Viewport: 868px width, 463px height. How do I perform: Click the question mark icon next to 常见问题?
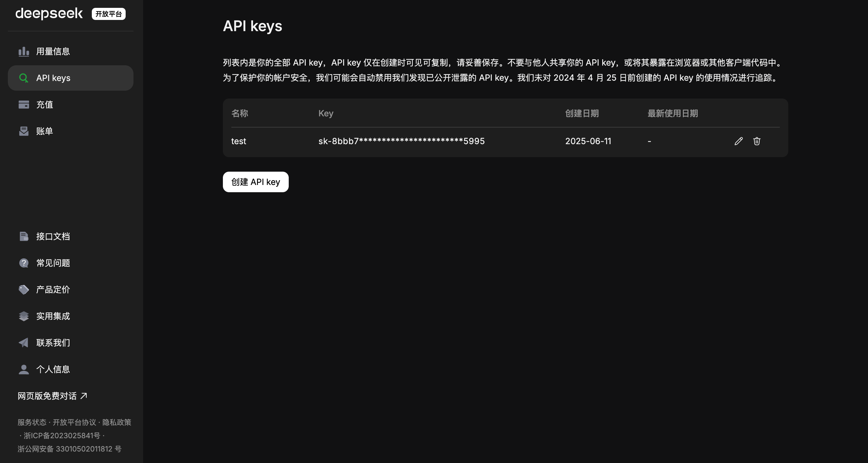tap(24, 263)
